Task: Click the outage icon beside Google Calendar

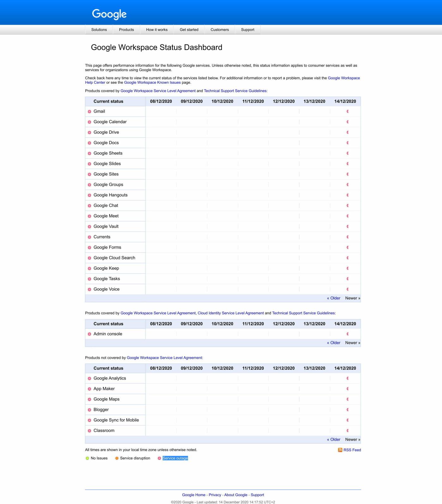Action: tap(89, 122)
